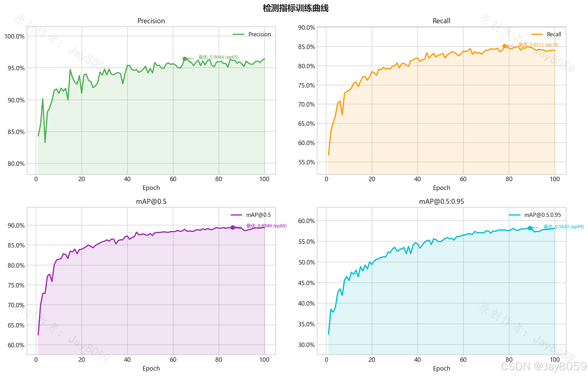Viewport: 588px width, 376px height.
Task: Click the cyan mAP@0.5:0.95 legend line swatch
Action: click(515, 215)
